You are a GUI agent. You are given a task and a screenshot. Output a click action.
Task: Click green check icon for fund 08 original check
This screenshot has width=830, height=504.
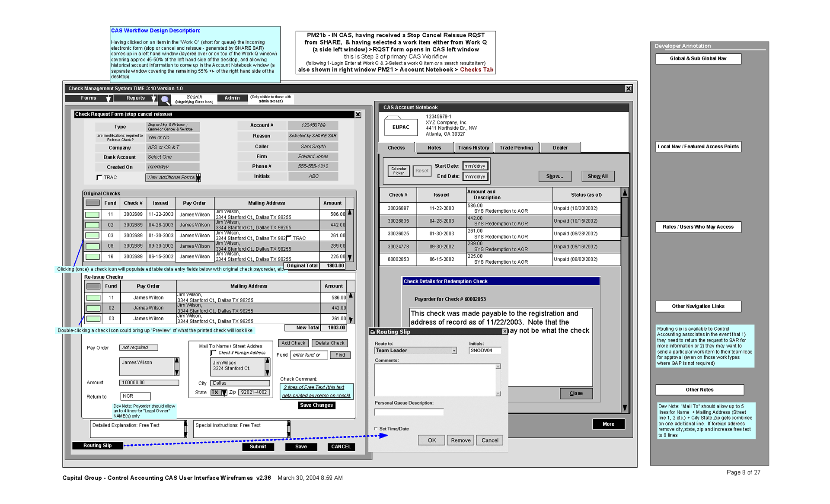pyautogui.click(x=92, y=246)
